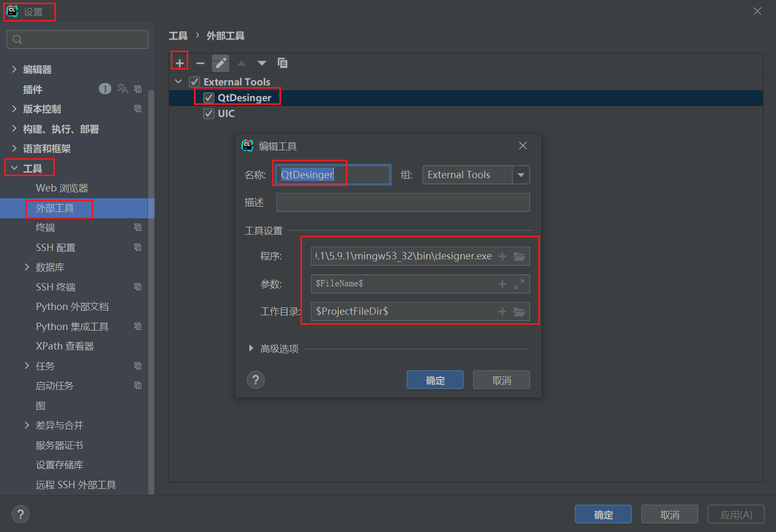This screenshot has height=532, width=776.
Task: Click the copy tool icon in the toolbar
Action: click(x=283, y=63)
